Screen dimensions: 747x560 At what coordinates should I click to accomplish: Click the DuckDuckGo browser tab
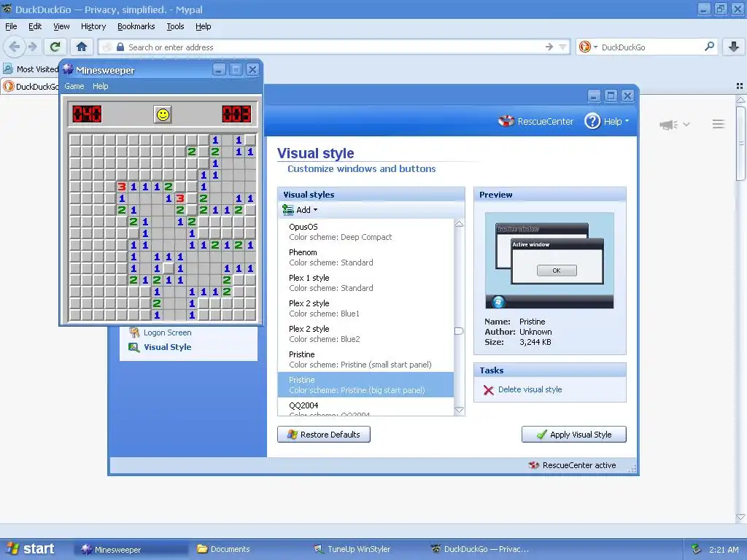29,86
